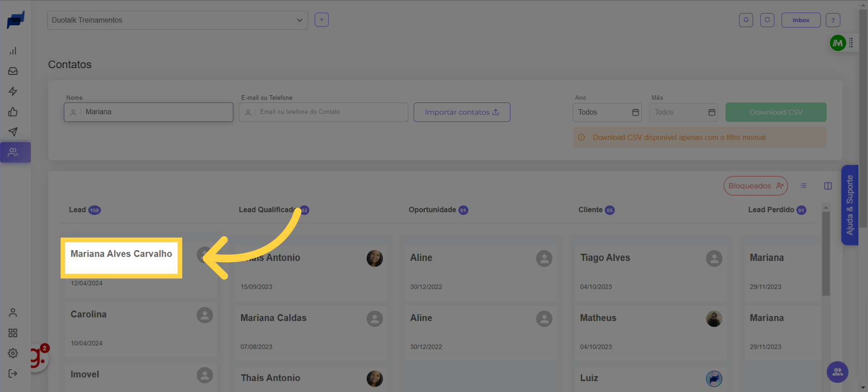Click the thumbs-up sidebar icon

13,112
